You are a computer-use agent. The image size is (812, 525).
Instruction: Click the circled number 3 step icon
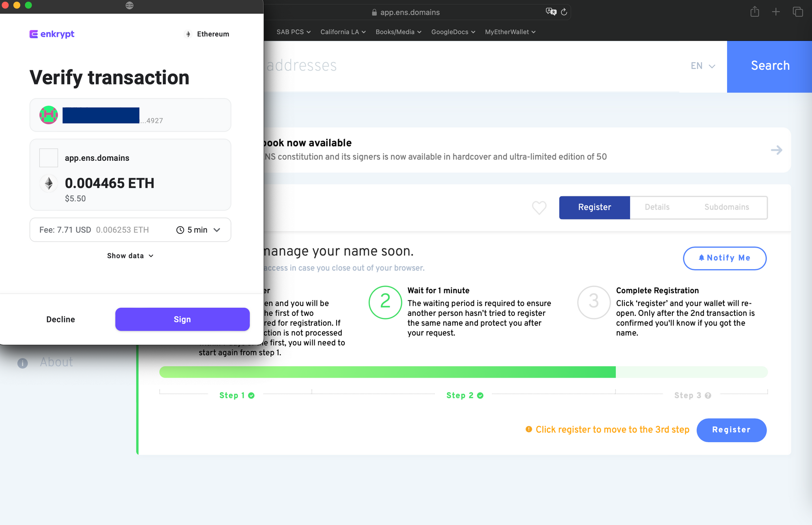(x=594, y=302)
